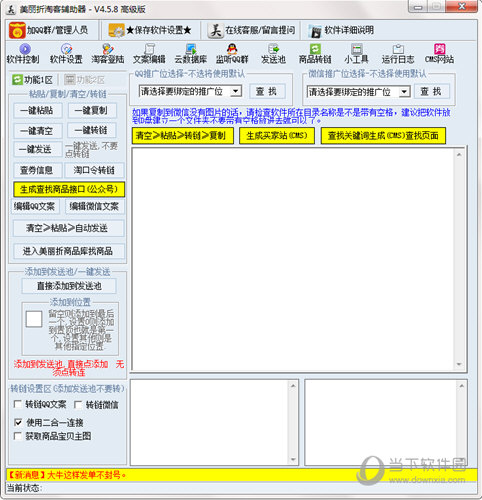The width and height of the screenshot is (482, 500).
Task: Click yellow 生成买家站(CMS) button
Action: (x=277, y=136)
